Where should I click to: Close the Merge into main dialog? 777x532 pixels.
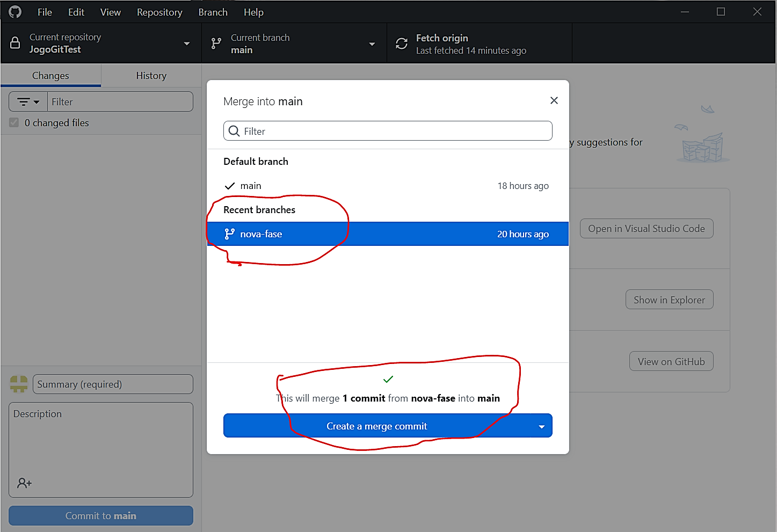point(554,100)
